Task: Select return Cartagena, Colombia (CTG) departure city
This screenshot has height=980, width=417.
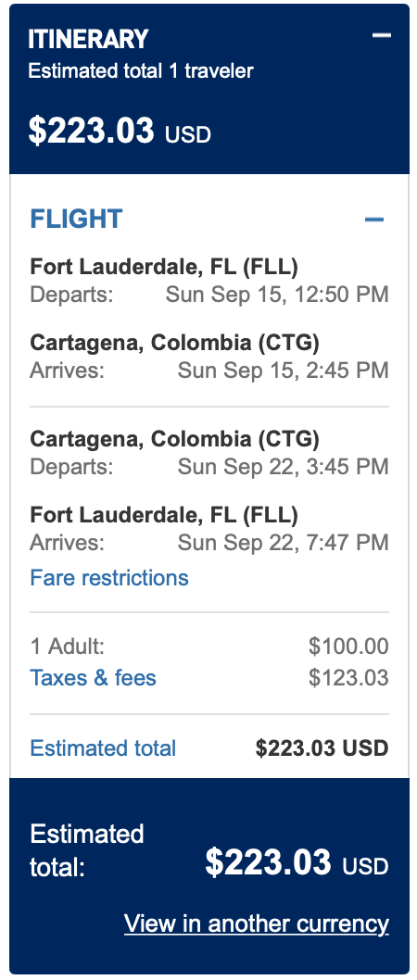Action: pyautogui.click(x=174, y=439)
